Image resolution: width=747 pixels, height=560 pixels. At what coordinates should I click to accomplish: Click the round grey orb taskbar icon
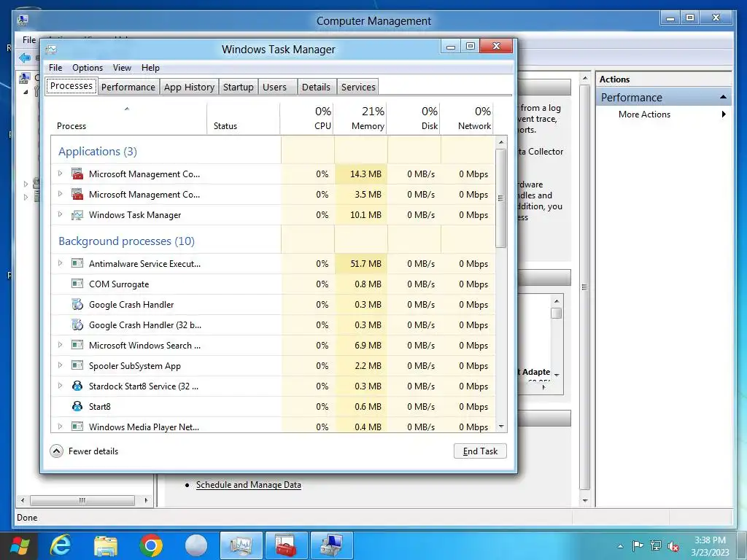point(196,545)
